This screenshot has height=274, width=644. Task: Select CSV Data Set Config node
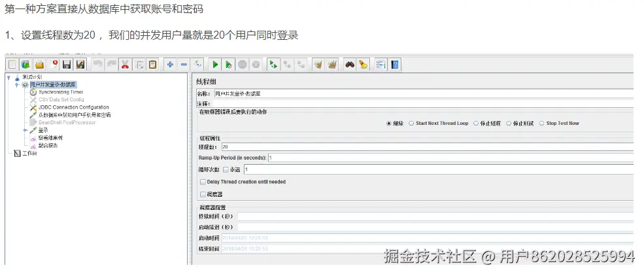(61, 99)
